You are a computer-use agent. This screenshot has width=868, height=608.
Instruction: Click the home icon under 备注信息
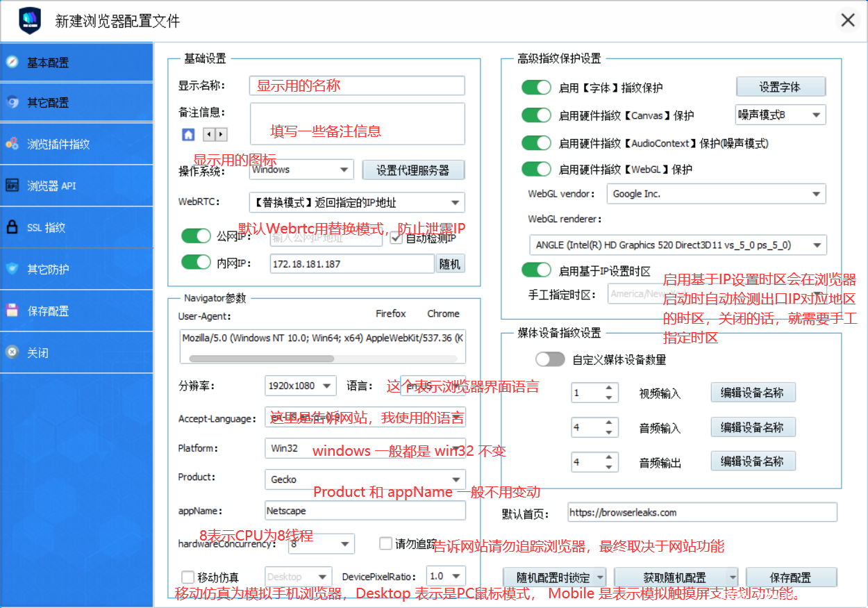click(x=187, y=134)
